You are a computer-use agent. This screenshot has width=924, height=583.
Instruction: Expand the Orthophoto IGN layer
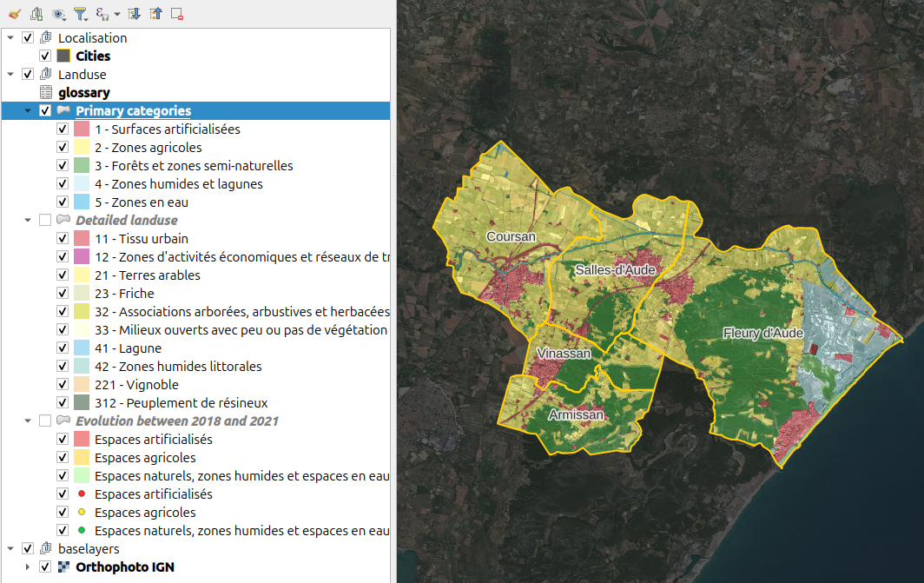pyautogui.click(x=28, y=567)
